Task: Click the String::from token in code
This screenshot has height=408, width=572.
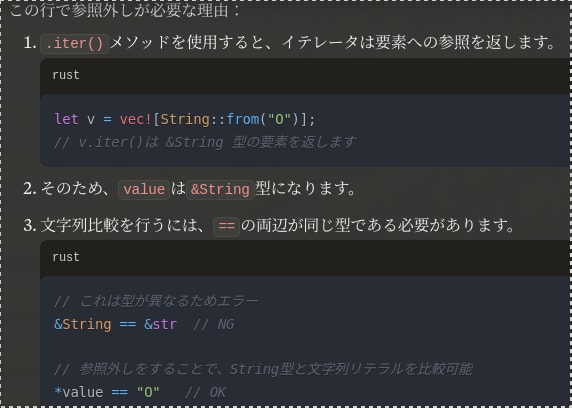Action: pos(210,119)
